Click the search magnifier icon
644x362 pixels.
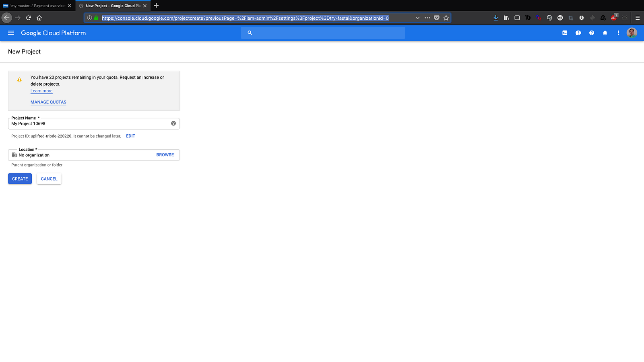coord(250,33)
